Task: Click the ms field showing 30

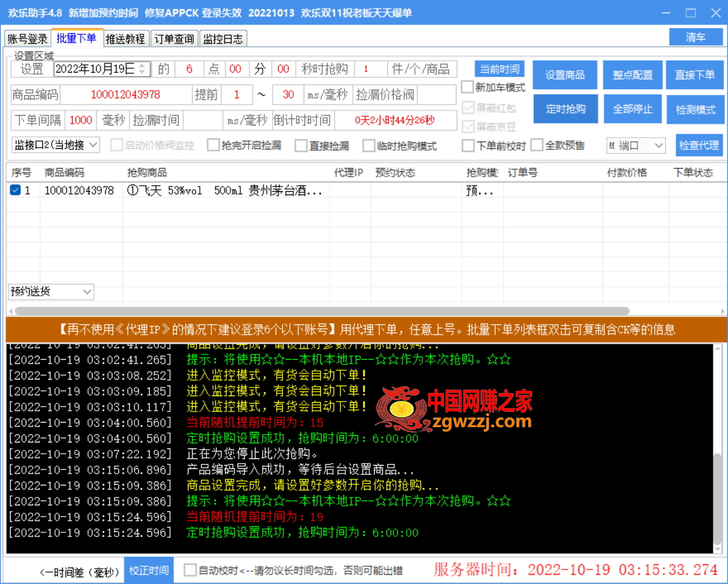Action: pos(288,95)
